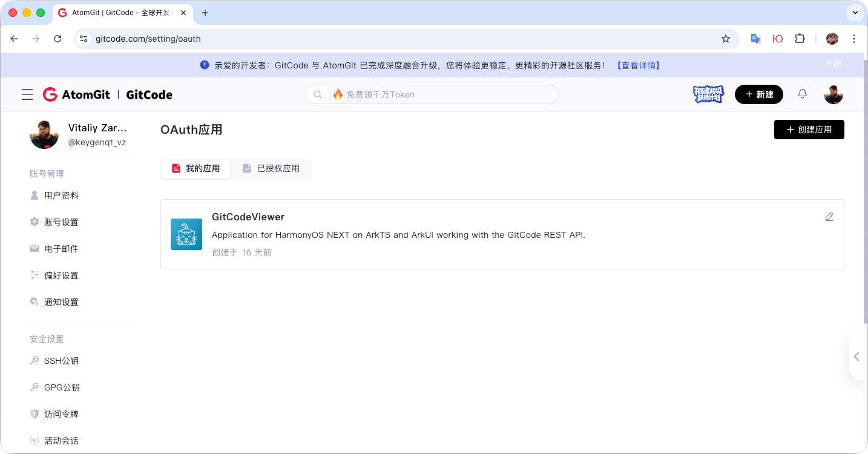
Task: Click the 创建应用 button
Action: (809, 130)
